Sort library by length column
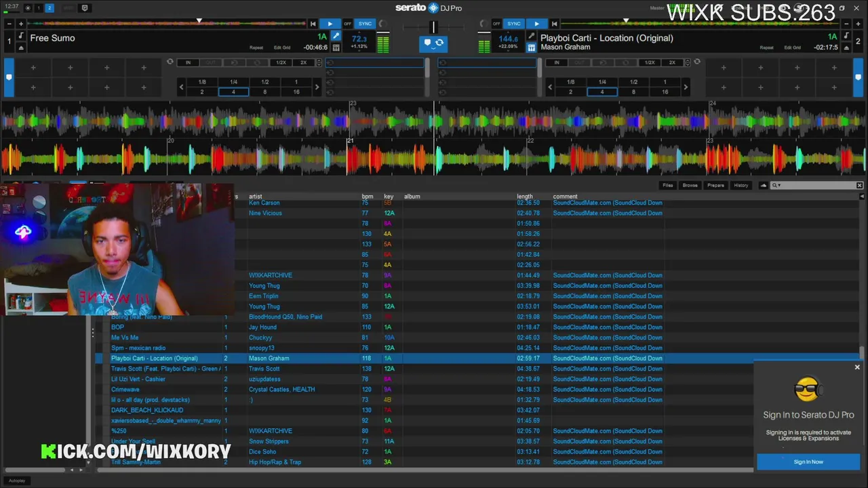This screenshot has height=488, width=868. tap(525, 197)
